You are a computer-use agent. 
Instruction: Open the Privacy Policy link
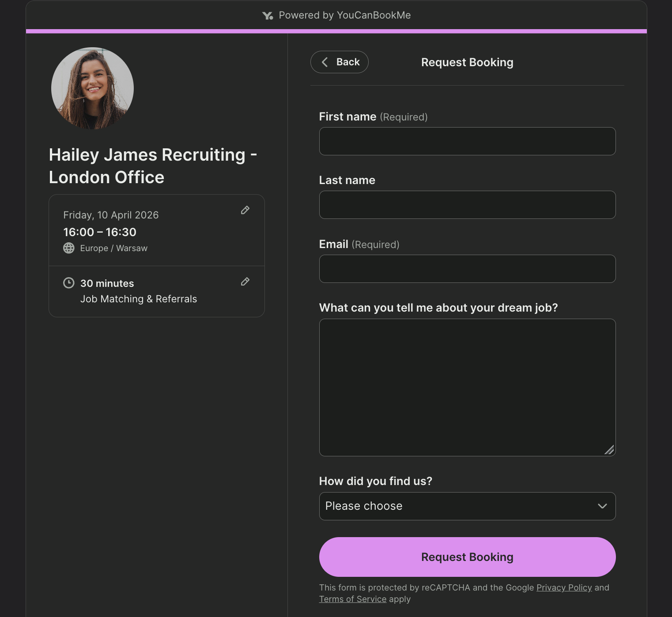(x=563, y=587)
